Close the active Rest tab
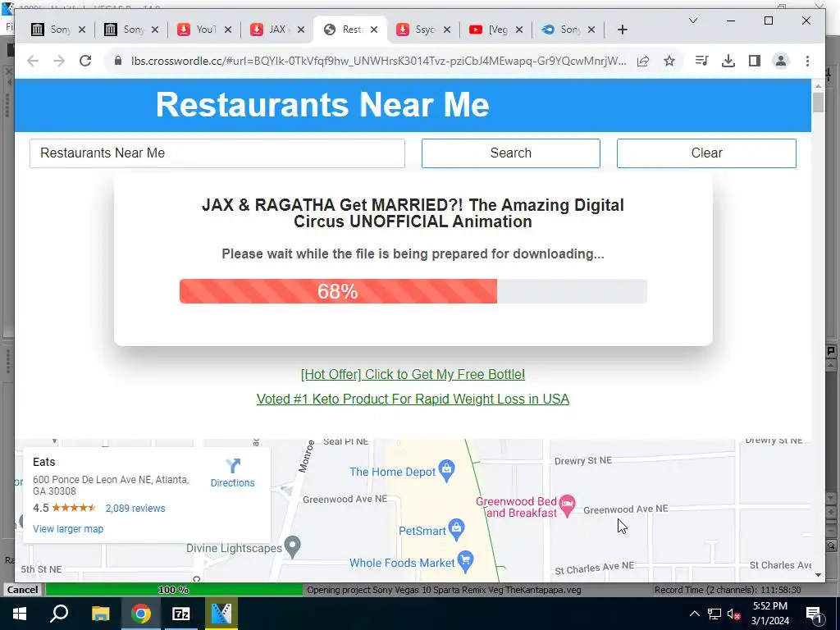 click(374, 30)
